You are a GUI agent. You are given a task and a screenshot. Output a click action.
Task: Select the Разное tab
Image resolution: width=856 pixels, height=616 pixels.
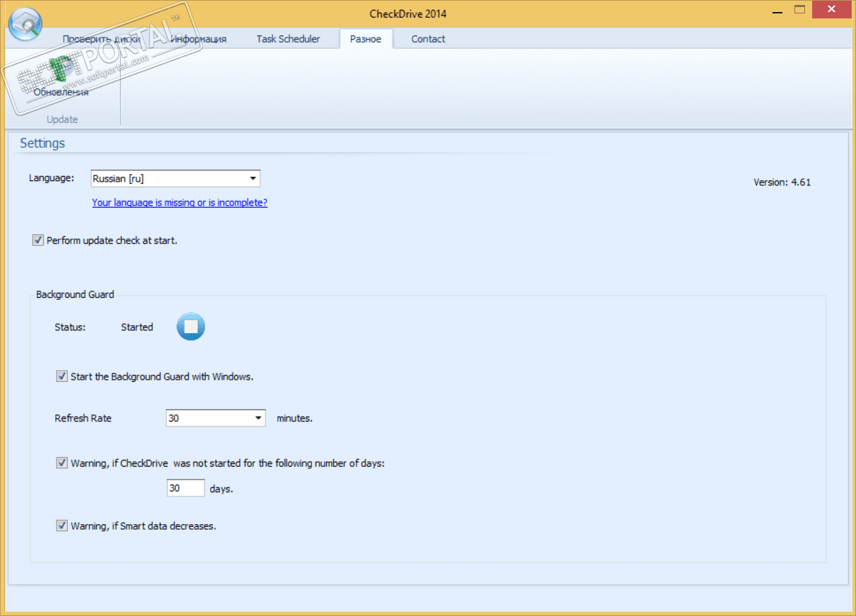tap(366, 39)
